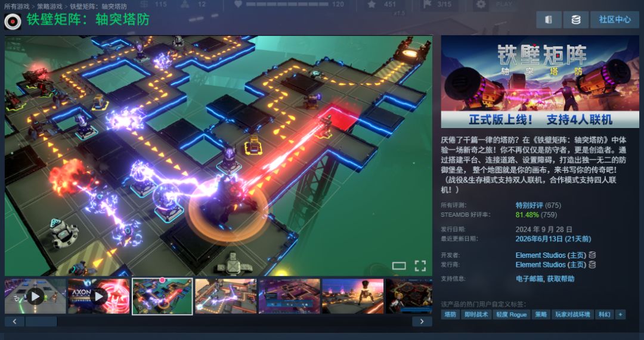Screen dimensions: 644x340
Task: Click the review count (675)
Action: 553,205
